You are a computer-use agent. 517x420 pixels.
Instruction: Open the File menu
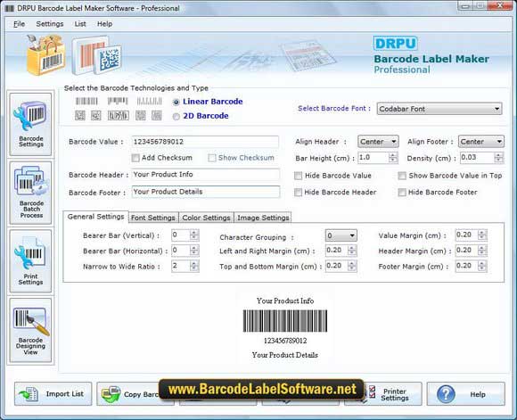pyautogui.click(x=19, y=24)
